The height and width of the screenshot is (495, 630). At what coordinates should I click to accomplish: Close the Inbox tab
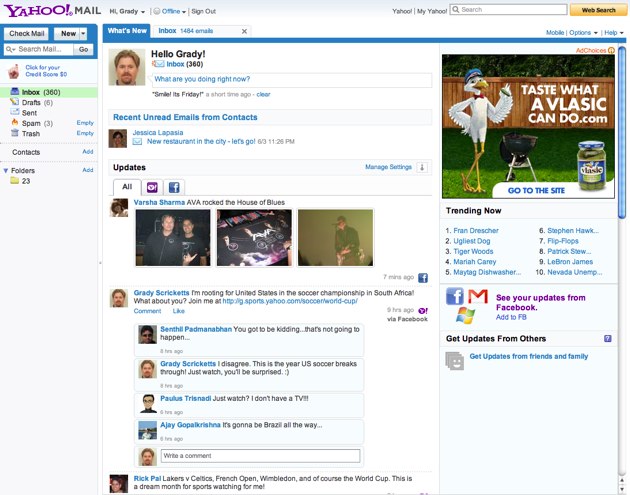244,32
